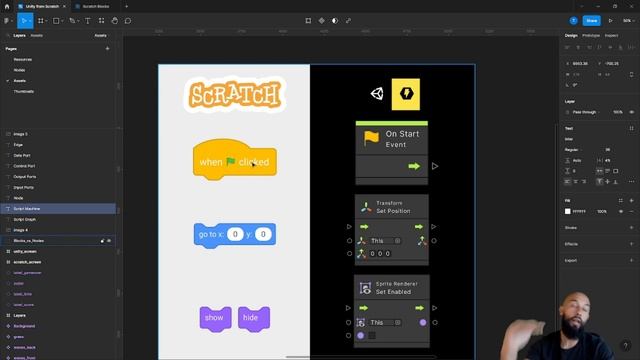
Task: Open the Thumbnails page
Action: coord(24,91)
